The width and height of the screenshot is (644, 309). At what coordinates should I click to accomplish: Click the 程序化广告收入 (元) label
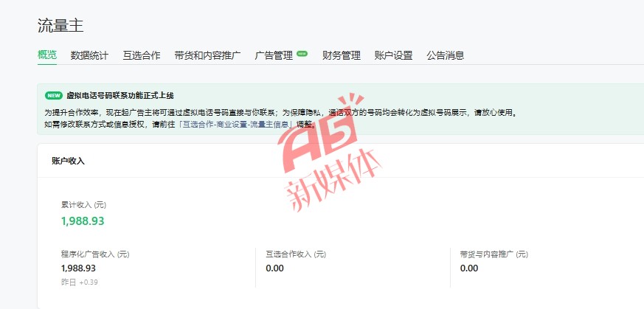[95, 254]
